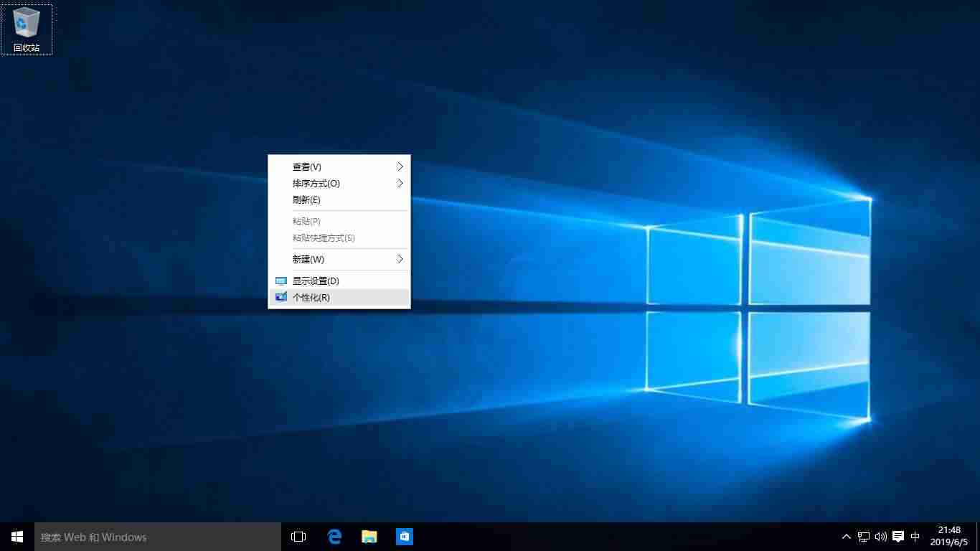Switch the input method indicator 中

coord(915,537)
